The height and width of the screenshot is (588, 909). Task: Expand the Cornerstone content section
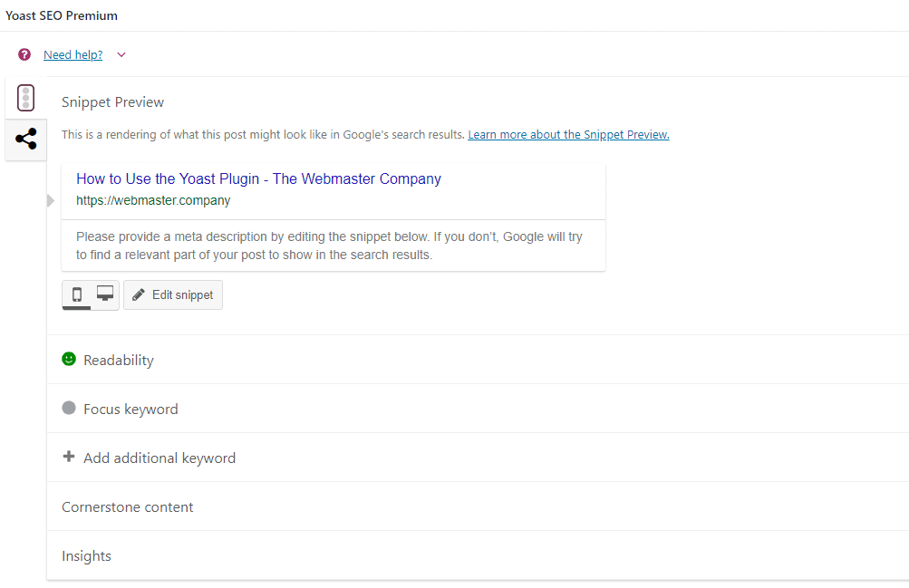(x=478, y=506)
